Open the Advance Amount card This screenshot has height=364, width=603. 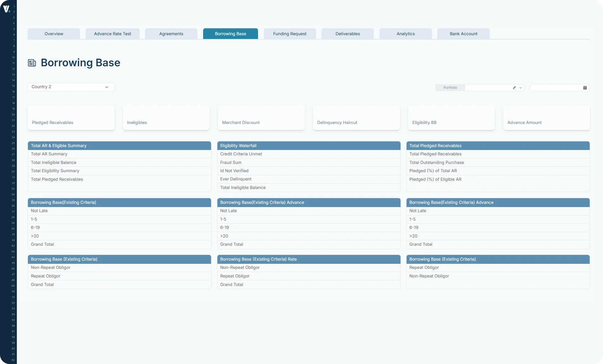pyautogui.click(x=546, y=118)
